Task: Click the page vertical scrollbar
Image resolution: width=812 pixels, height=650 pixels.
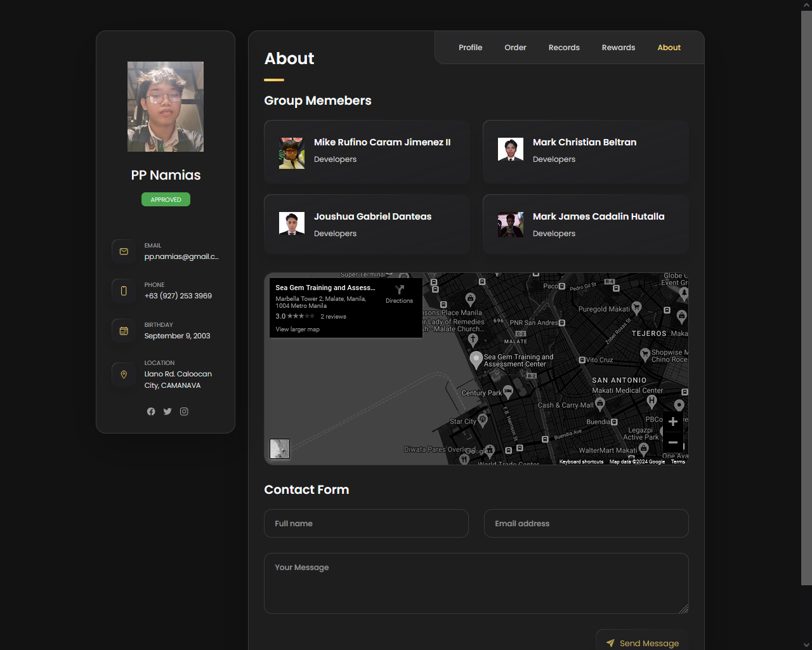Action: click(806, 298)
